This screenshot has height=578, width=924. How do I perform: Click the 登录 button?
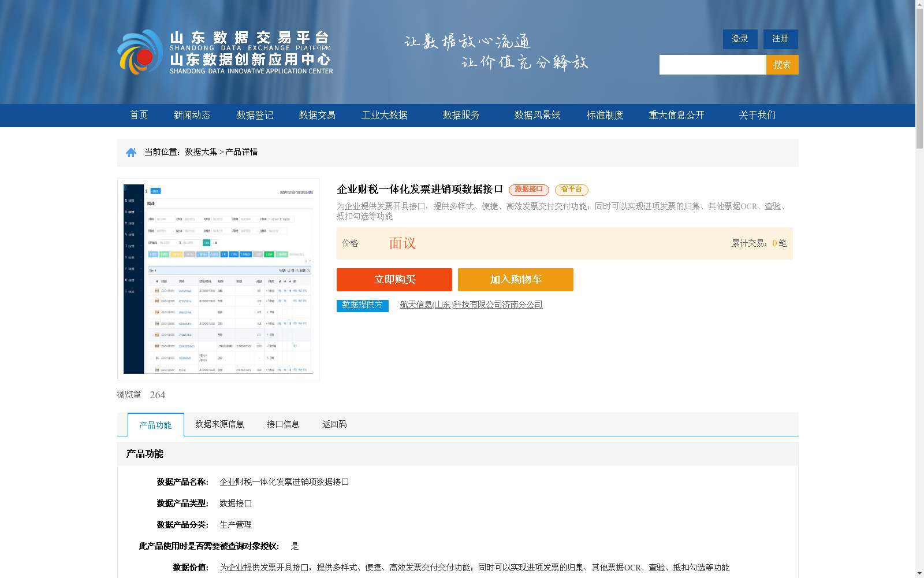(x=740, y=39)
